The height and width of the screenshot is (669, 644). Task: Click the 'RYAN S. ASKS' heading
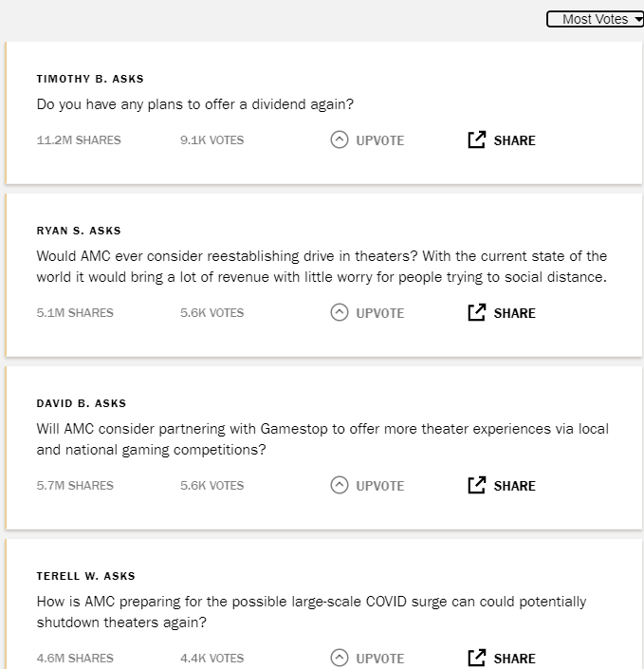coord(79,231)
